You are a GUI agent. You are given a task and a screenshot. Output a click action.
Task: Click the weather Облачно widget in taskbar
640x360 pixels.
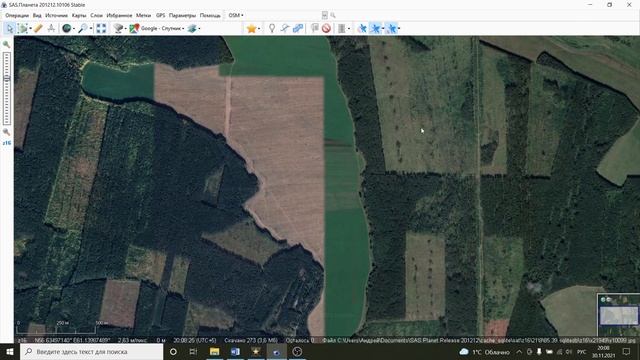(x=484, y=352)
